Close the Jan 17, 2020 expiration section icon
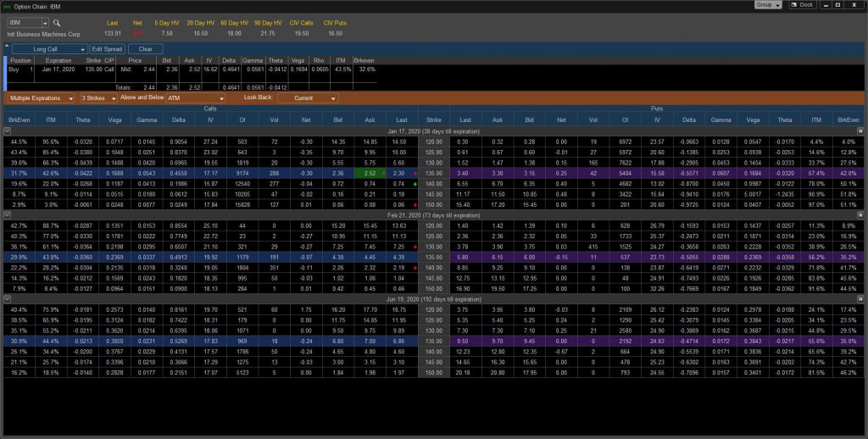This screenshot has height=439, width=868. (860, 132)
